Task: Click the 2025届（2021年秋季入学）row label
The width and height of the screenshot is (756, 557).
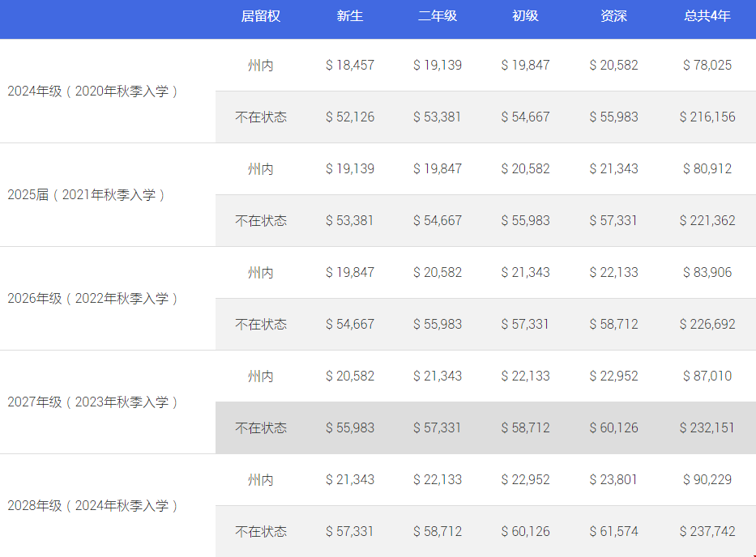Action: point(87,195)
